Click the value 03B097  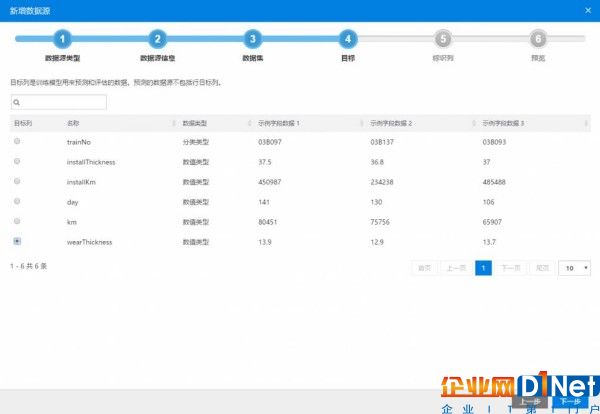[270, 142]
